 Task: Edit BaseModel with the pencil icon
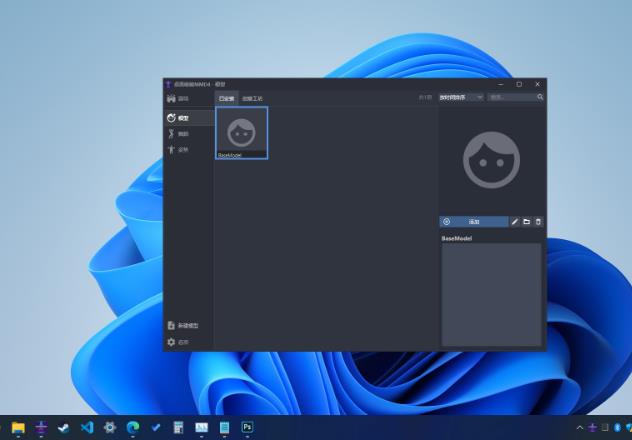[515, 222]
